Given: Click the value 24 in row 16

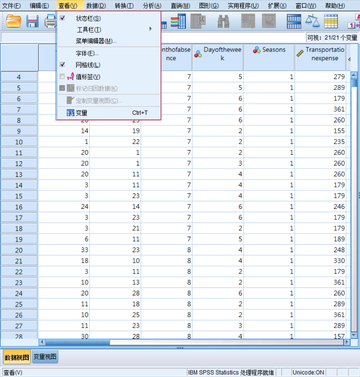Looking at the screenshot, I should coord(85,207).
